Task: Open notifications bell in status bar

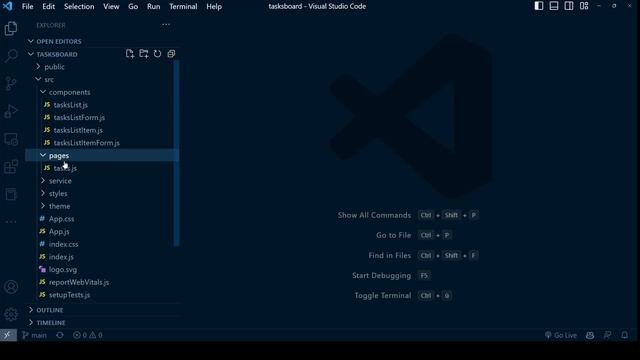Action: coord(624,335)
